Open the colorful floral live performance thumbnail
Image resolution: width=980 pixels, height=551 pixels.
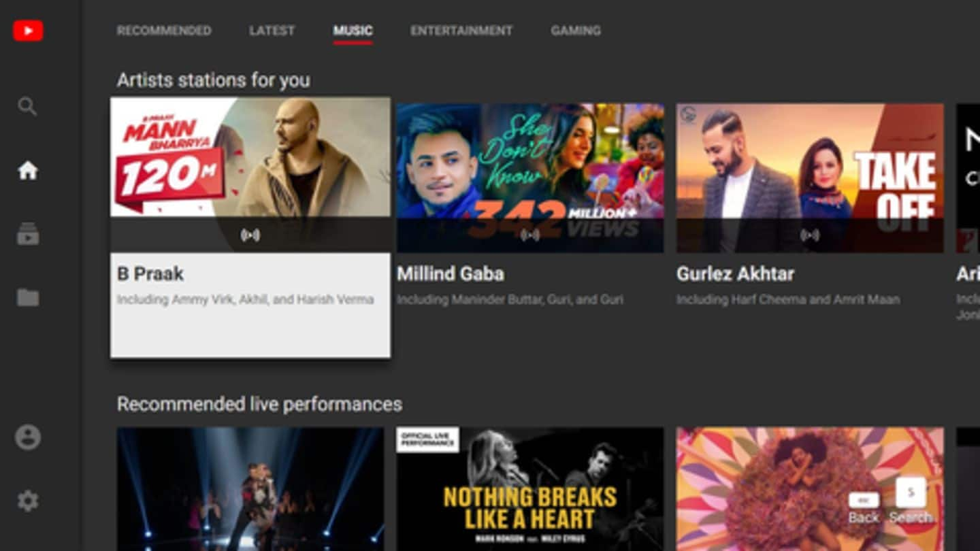(x=810, y=489)
